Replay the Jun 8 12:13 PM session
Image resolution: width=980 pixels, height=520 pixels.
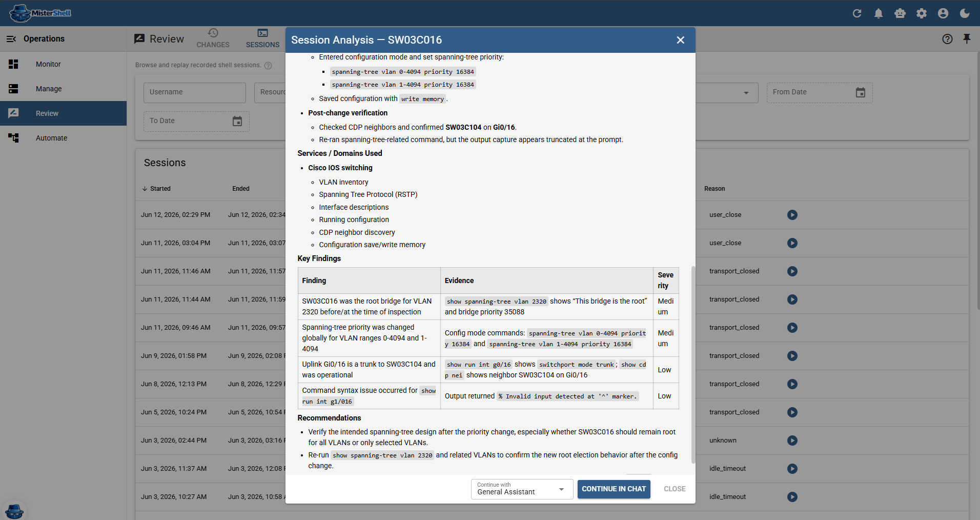[x=792, y=384]
